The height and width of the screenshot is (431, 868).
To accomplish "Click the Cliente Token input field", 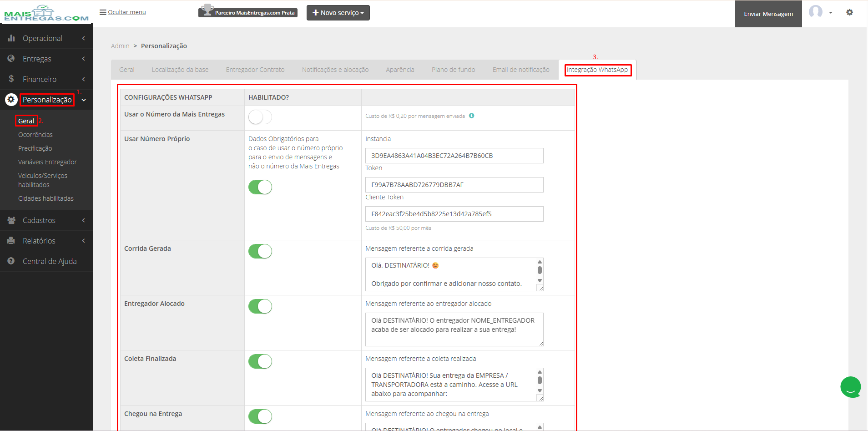I will click(454, 214).
